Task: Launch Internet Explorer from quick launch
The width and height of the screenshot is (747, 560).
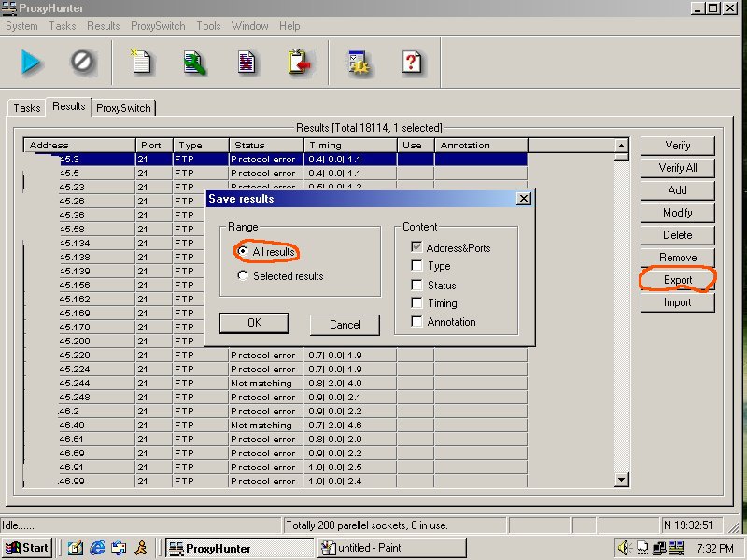Action: 97,548
